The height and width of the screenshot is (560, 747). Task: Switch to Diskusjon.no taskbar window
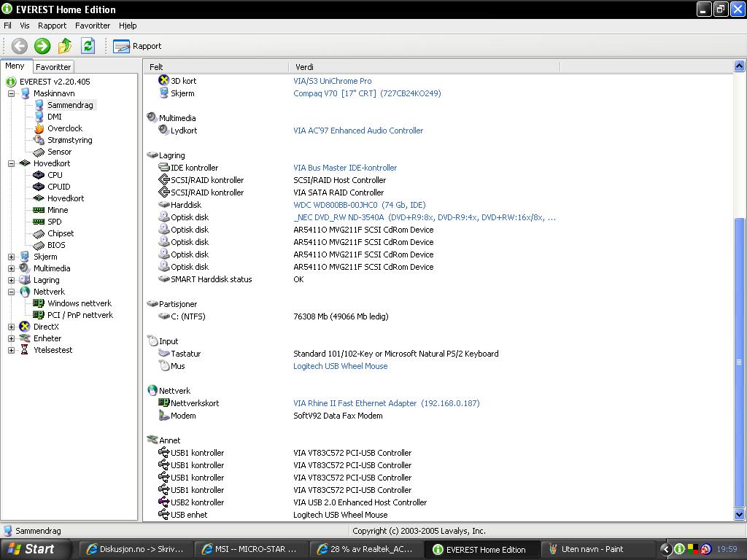(136, 550)
